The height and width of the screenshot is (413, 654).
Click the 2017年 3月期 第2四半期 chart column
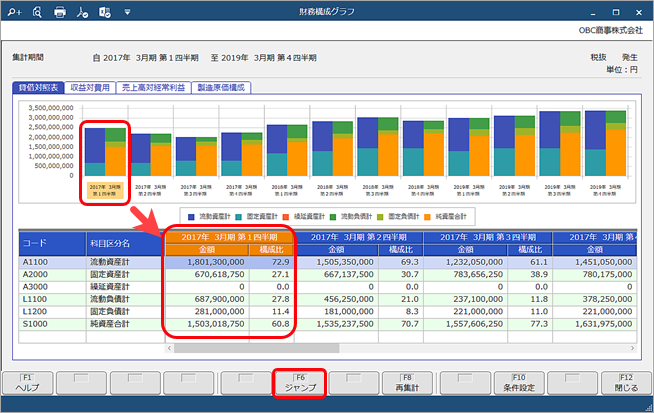pyautogui.click(x=151, y=155)
